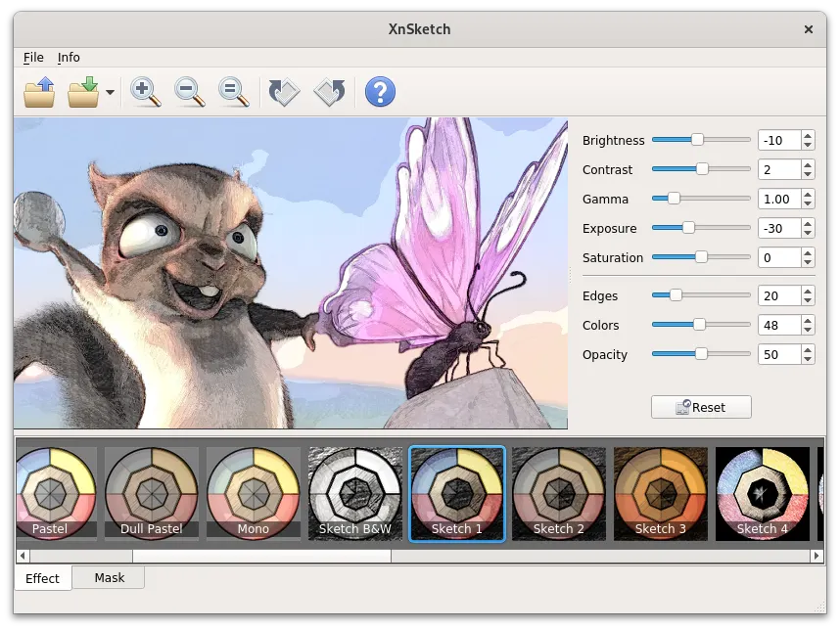Select the Mono effect preset
Image resolution: width=840 pixels, height=630 pixels.
(x=254, y=493)
